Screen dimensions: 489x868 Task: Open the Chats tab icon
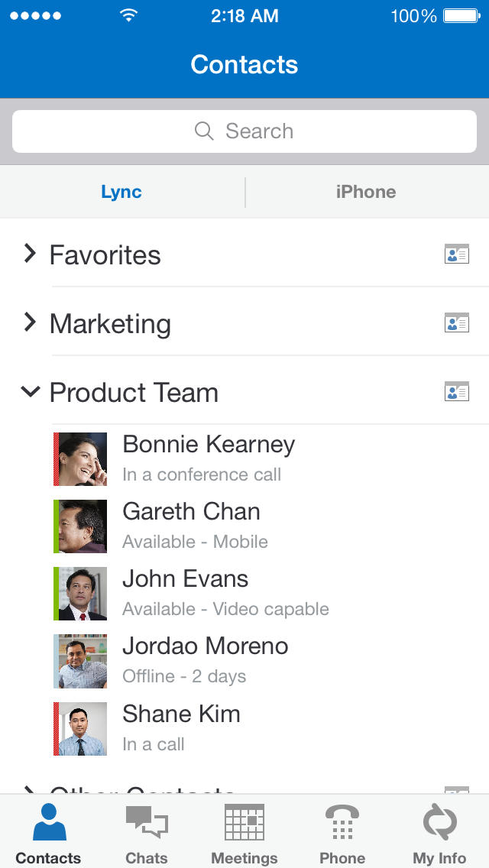point(147,825)
